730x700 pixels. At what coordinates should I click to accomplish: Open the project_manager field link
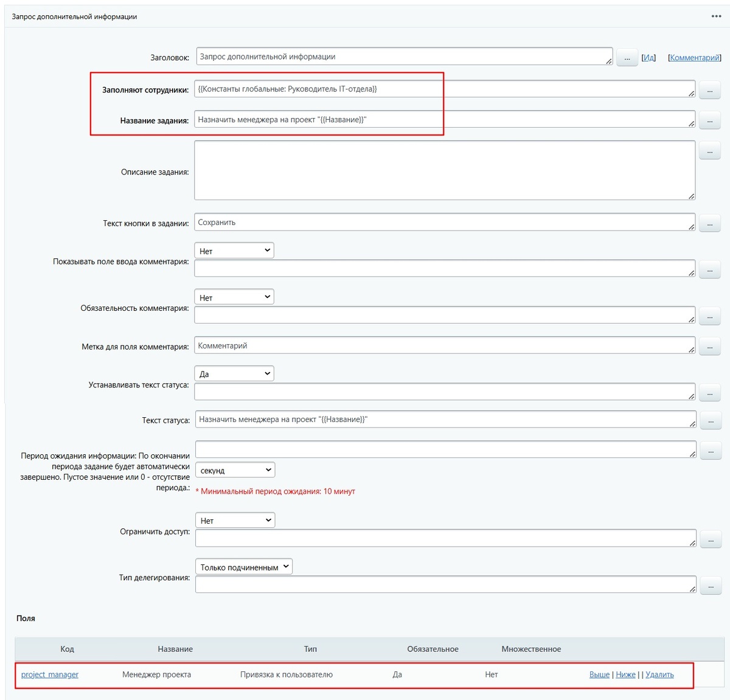[50, 674]
